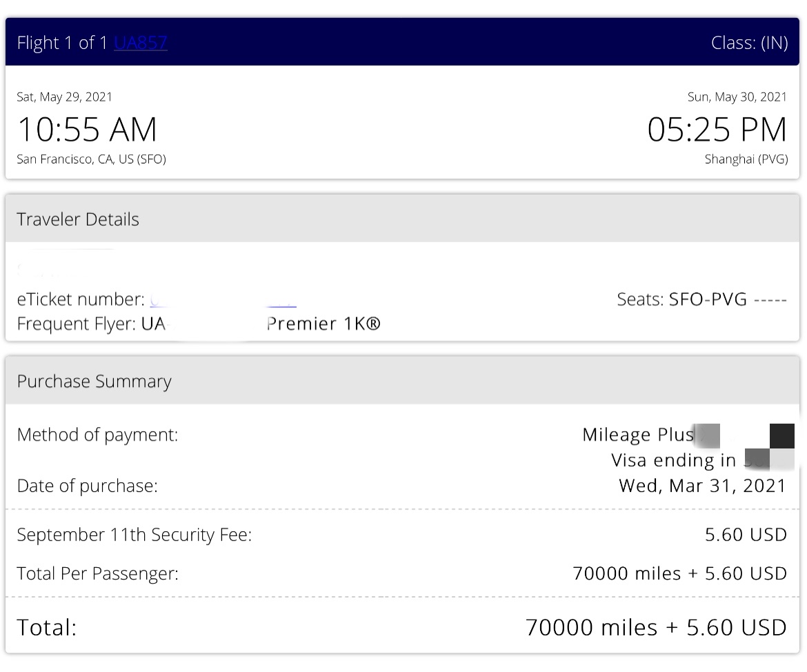Click the Premier 1K® status text
807x672 pixels.
tap(323, 324)
